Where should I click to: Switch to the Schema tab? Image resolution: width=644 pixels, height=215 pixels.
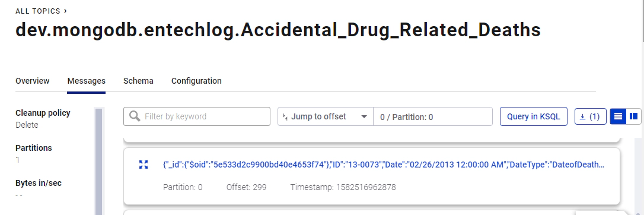pyautogui.click(x=138, y=81)
